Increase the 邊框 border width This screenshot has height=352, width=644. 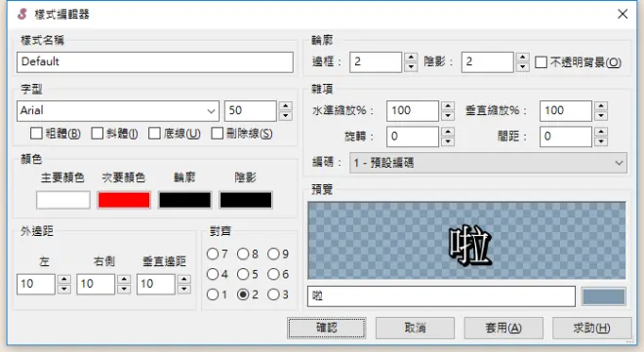click(411, 57)
